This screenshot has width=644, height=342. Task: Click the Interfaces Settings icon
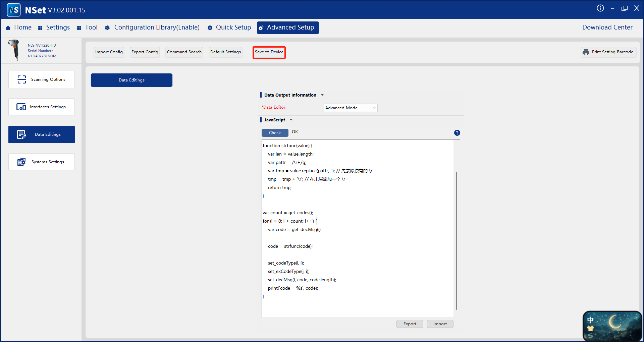coord(21,107)
